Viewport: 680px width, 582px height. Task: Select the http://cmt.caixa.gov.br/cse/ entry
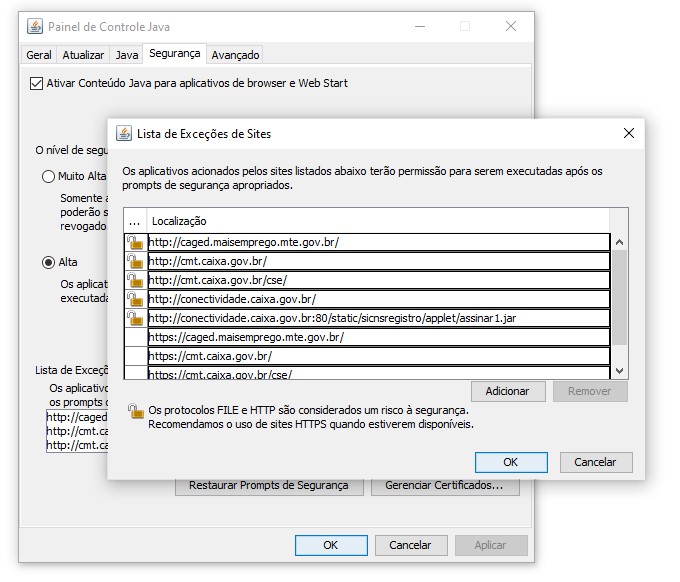[379, 281]
